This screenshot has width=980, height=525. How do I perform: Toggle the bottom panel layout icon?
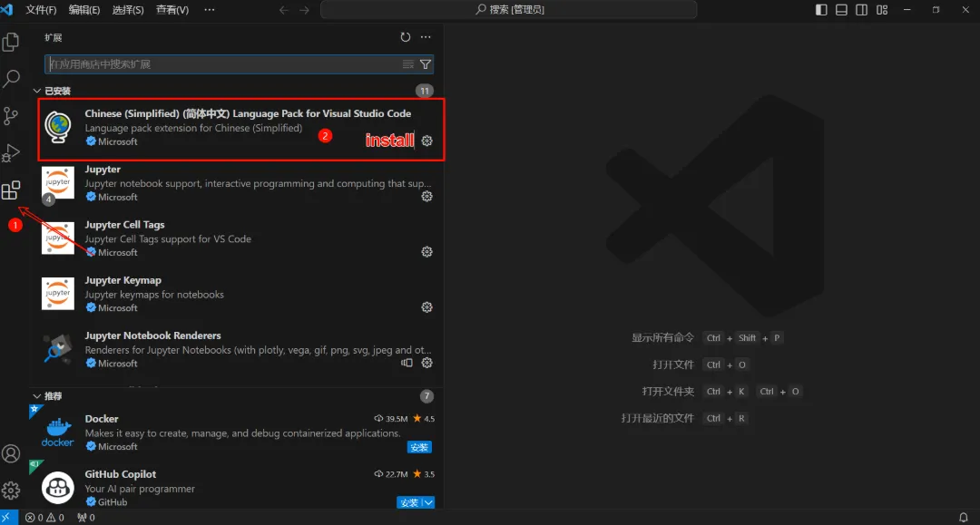tap(841, 10)
